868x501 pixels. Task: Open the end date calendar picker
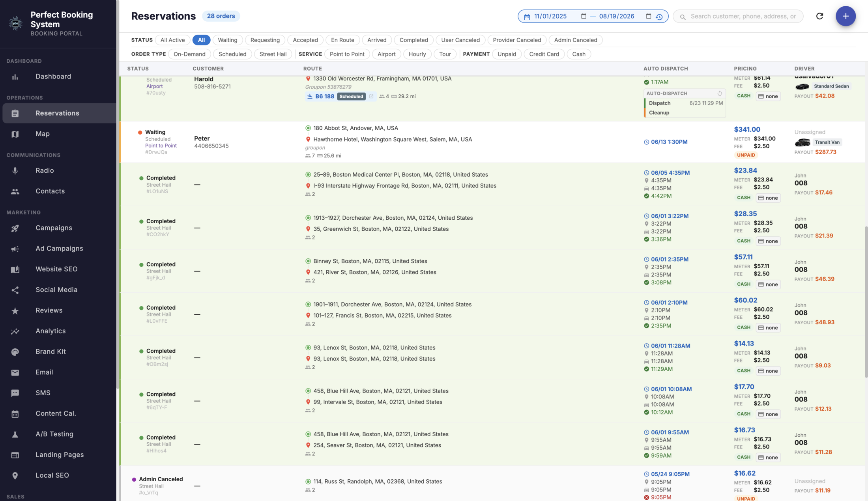[x=648, y=16]
